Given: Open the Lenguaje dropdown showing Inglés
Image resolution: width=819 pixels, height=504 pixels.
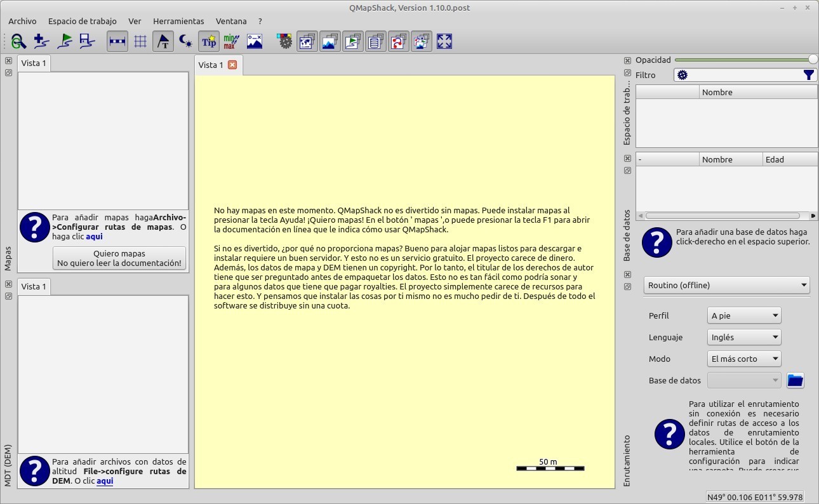Looking at the screenshot, I should pyautogui.click(x=744, y=337).
